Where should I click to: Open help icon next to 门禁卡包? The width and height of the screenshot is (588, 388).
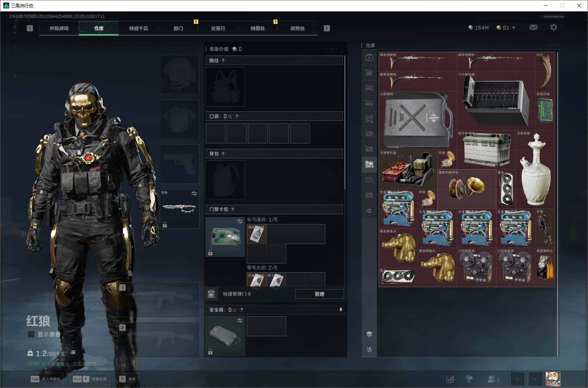pyautogui.click(x=232, y=209)
